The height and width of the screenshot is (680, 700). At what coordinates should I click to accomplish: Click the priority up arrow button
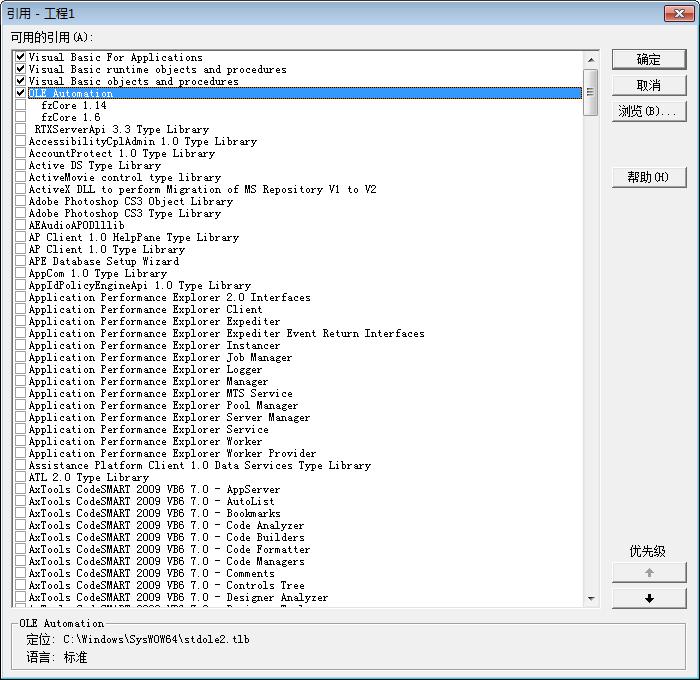649,573
